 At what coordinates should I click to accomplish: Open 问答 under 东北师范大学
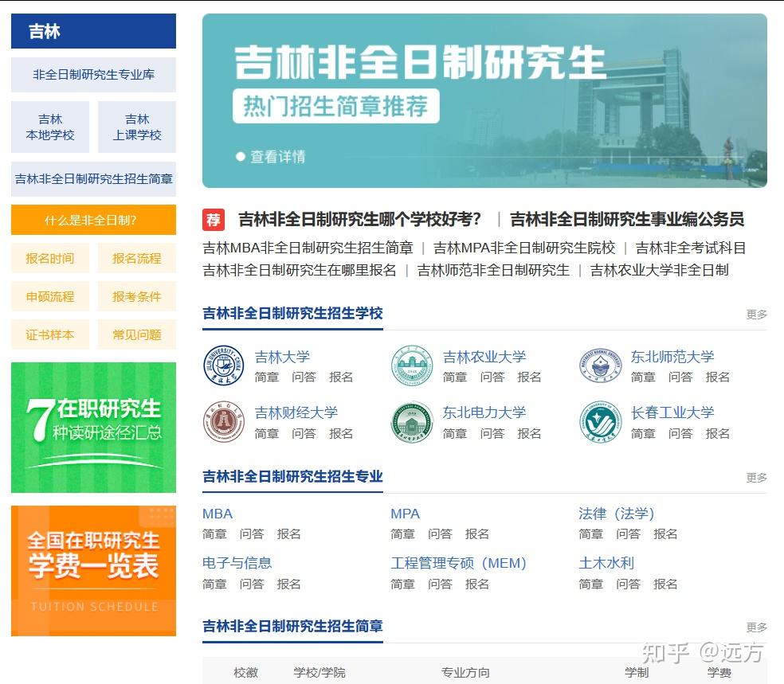click(680, 377)
